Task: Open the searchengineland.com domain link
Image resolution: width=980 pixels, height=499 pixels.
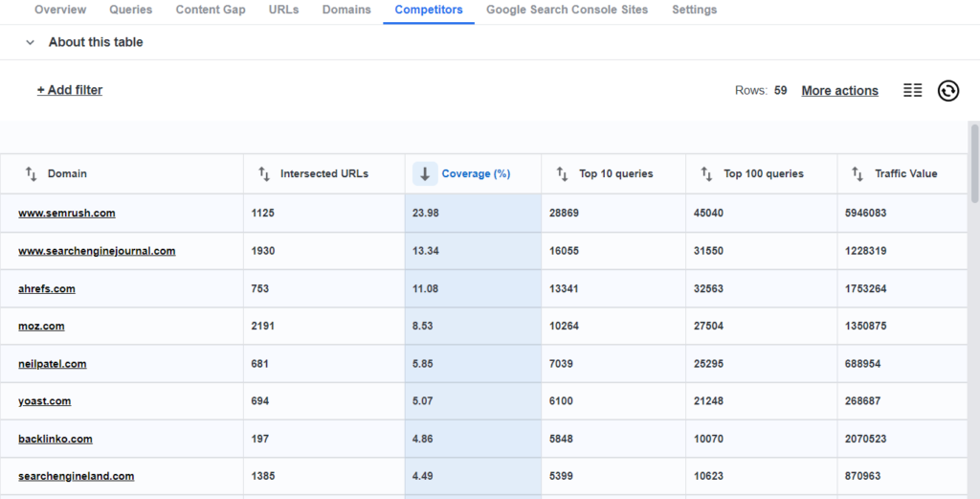Action: coord(77,476)
